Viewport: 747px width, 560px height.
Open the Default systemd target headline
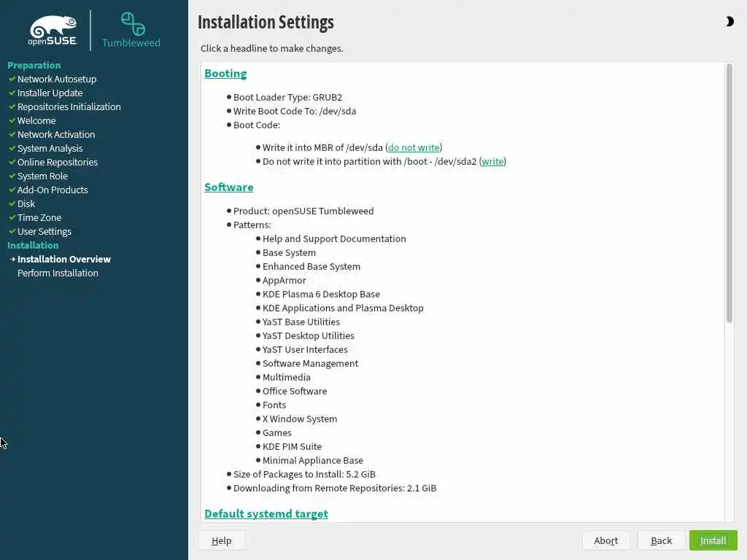click(266, 514)
